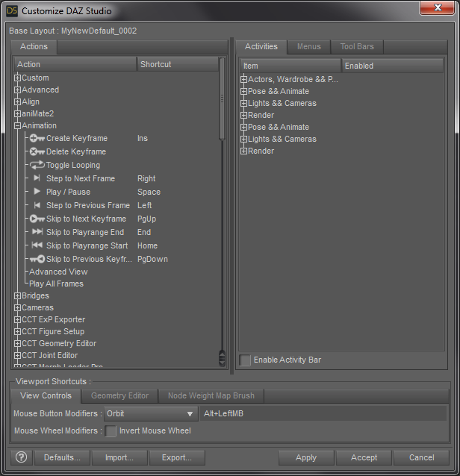This screenshot has width=460, height=476.
Task: Open the Geometry Editor shortcuts tab
Action: pyautogui.click(x=119, y=396)
